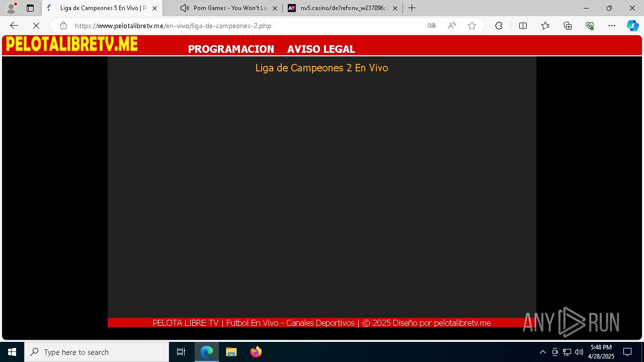Show hidden system tray icons
The height and width of the screenshot is (362, 644).
pyautogui.click(x=542, y=352)
